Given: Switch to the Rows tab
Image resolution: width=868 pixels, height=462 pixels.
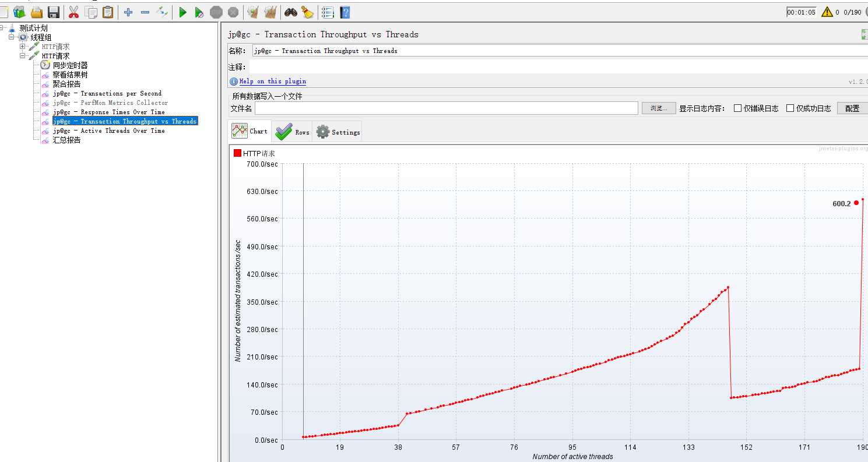Looking at the screenshot, I should tap(292, 132).
